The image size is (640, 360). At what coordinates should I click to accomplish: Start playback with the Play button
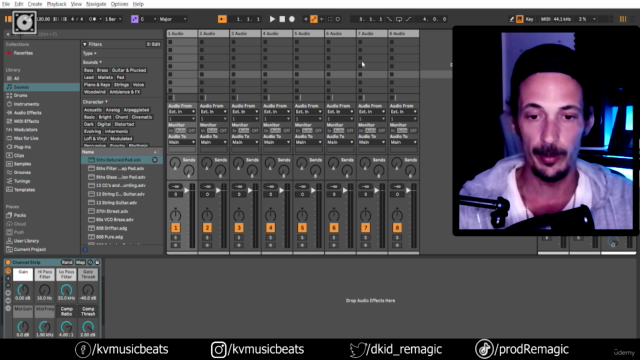click(272, 19)
